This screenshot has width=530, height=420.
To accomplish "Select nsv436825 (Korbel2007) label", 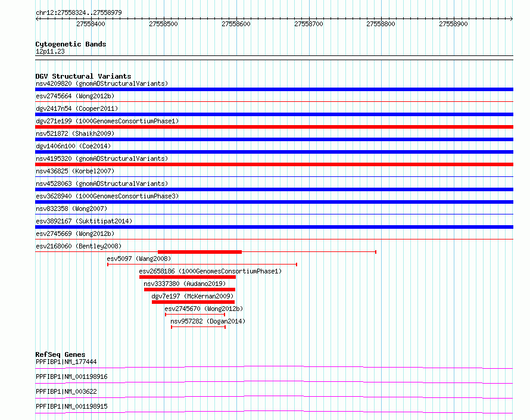I will tap(75, 171).
